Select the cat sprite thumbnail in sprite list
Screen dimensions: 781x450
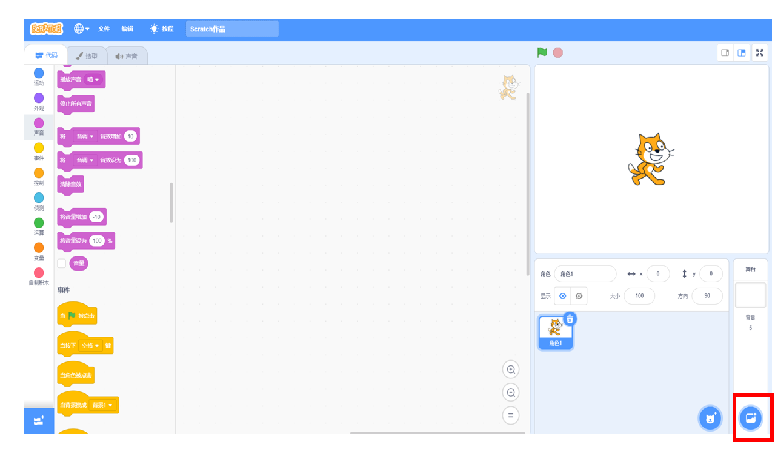555,332
